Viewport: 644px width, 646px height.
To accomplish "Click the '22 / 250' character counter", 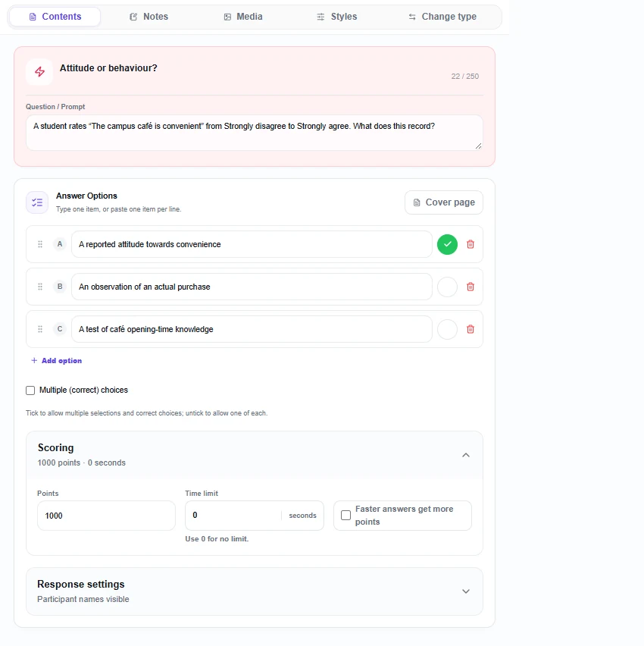I will pos(465,77).
